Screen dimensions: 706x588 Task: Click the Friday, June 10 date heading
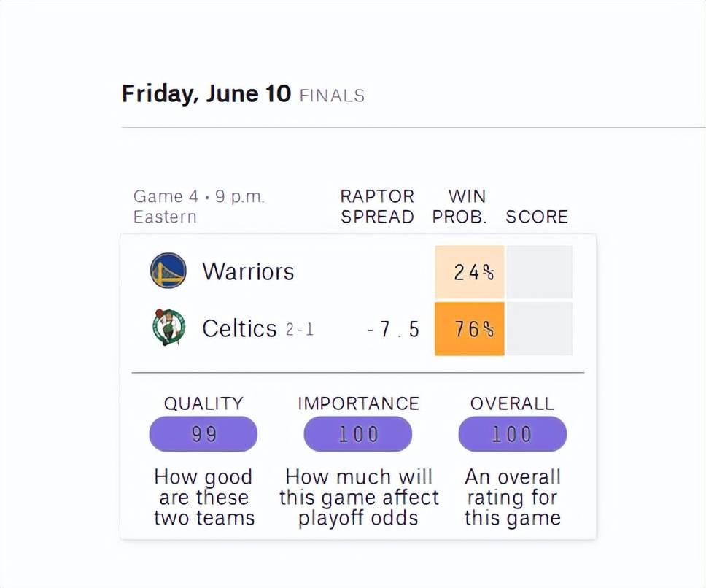206,93
